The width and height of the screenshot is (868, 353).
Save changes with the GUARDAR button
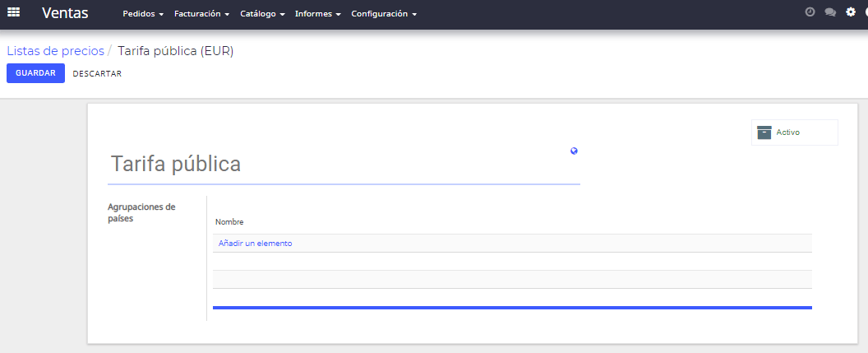[35, 73]
